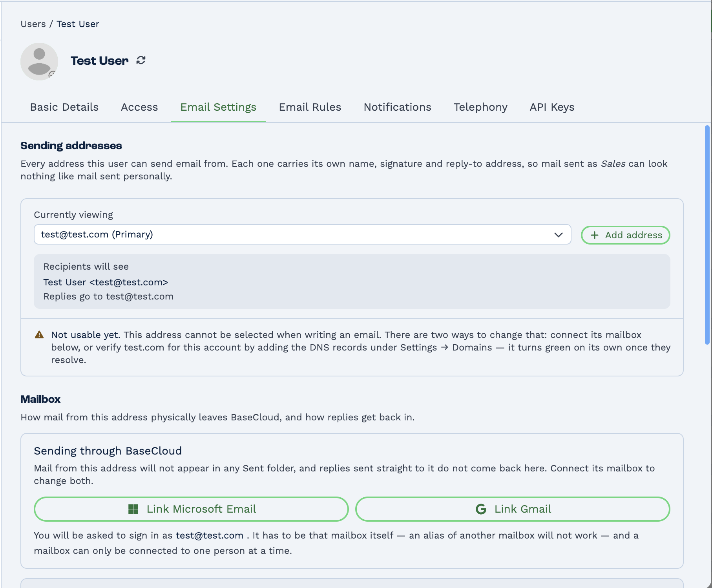712x588 pixels.
Task: Open the test@test.com (Primary) selector
Action: [302, 234]
